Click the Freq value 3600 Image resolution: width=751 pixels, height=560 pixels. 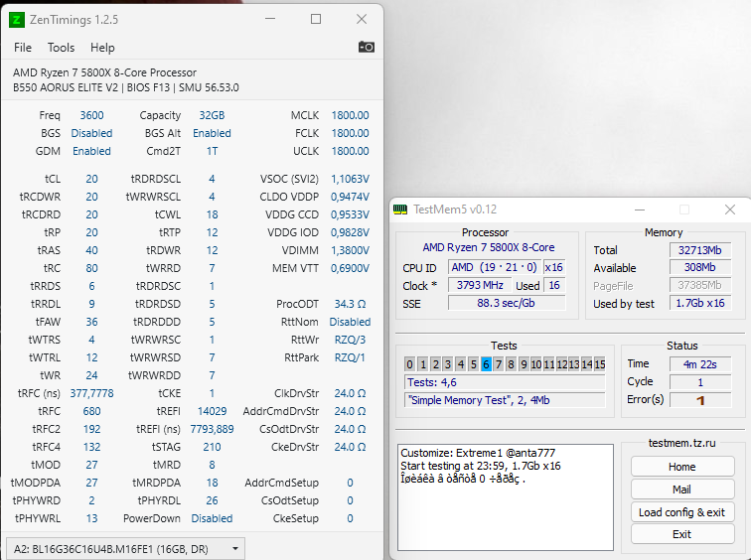[91, 115]
